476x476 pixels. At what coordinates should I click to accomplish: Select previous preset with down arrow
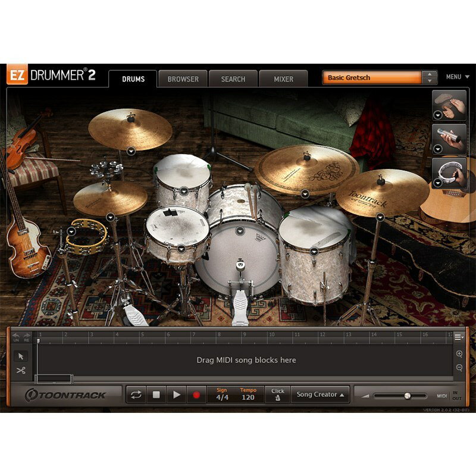430,81
